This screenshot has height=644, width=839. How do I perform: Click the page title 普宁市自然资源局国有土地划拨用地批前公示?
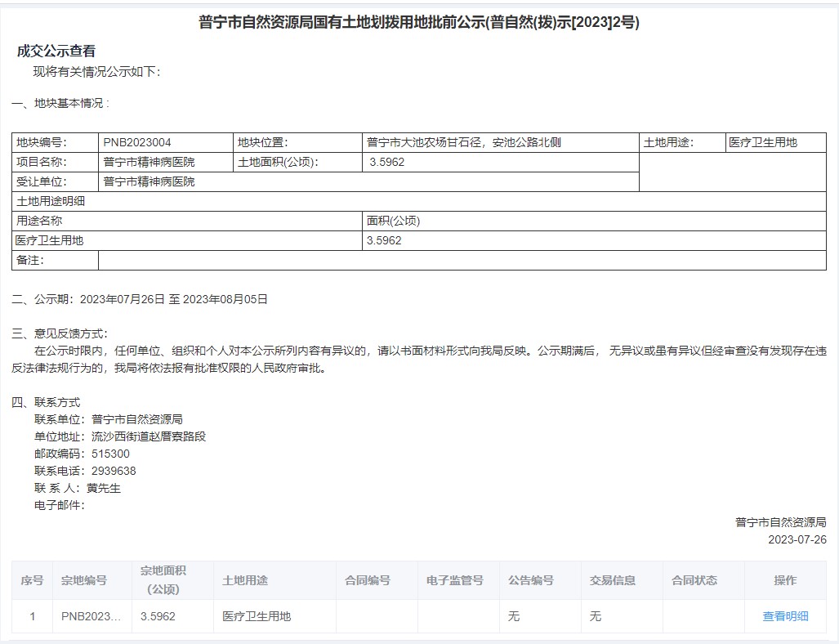click(x=419, y=22)
